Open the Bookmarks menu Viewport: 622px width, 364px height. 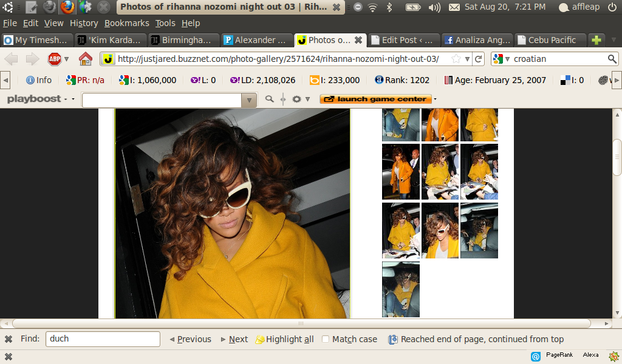pyautogui.click(x=126, y=24)
